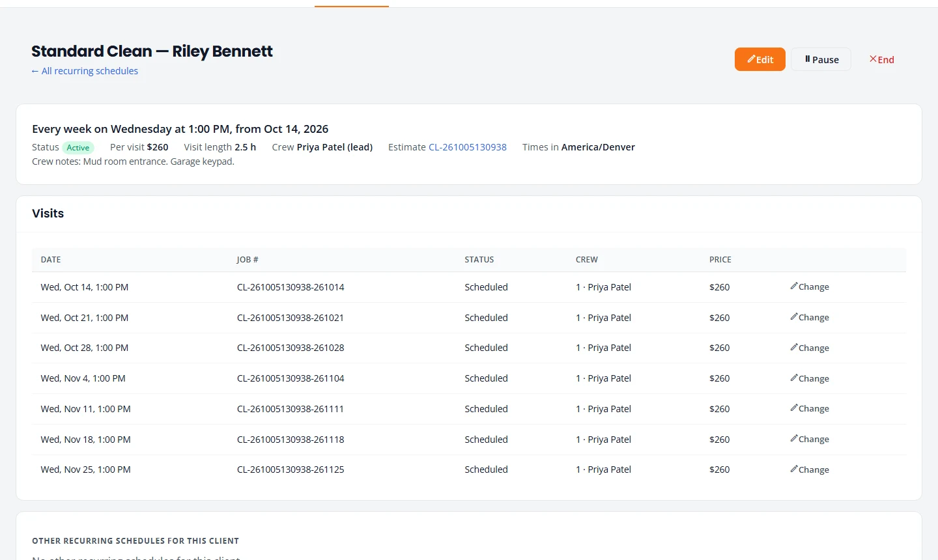Click pencil icon in Nov 25 visit row
The height and width of the screenshot is (560, 938).
point(794,469)
